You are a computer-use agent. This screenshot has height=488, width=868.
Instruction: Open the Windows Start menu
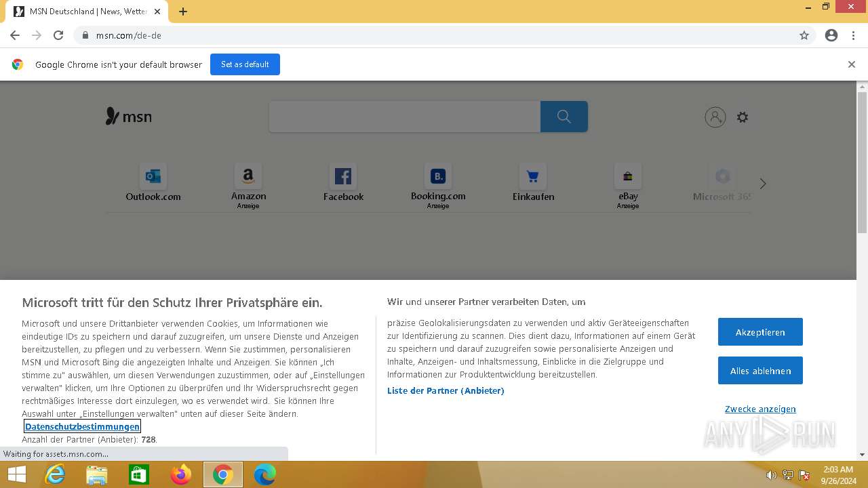[16, 474]
